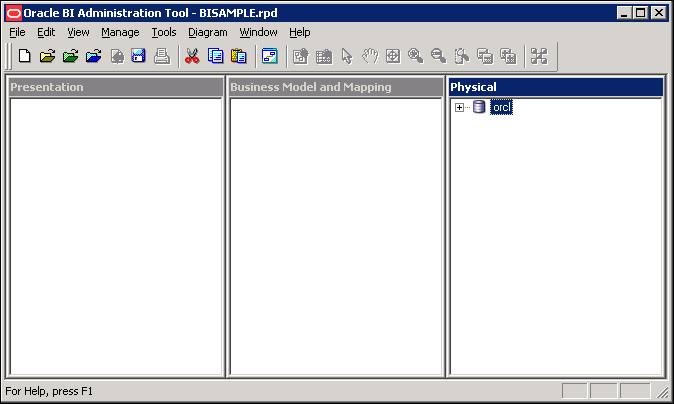
Task: Click the crosshair target toolbar icon
Action: click(393, 56)
